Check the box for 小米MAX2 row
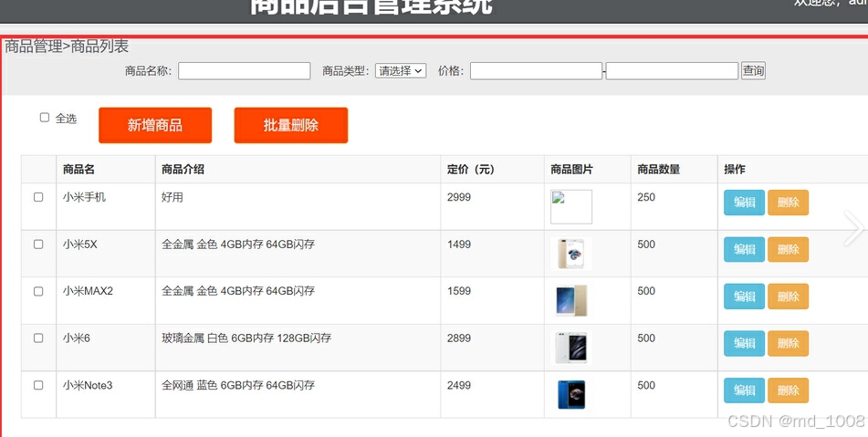Image resolution: width=868 pixels, height=437 pixels. click(38, 291)
